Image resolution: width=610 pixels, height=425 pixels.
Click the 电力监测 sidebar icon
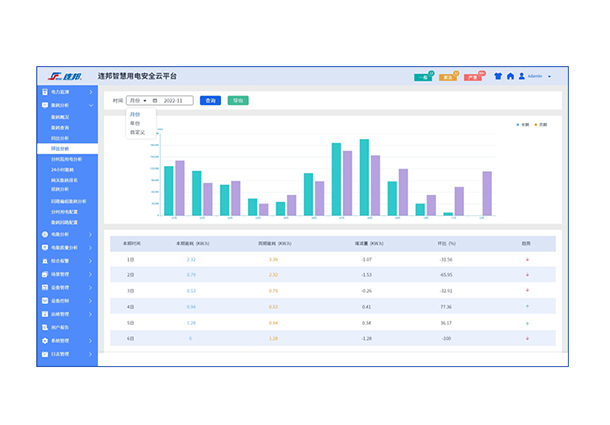tap(44, 91)
